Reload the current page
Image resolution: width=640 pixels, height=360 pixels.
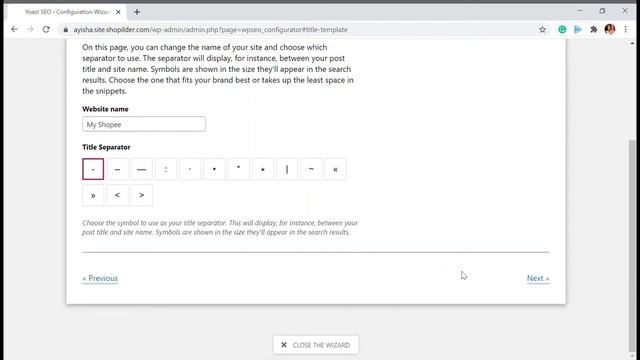(46, 29)
